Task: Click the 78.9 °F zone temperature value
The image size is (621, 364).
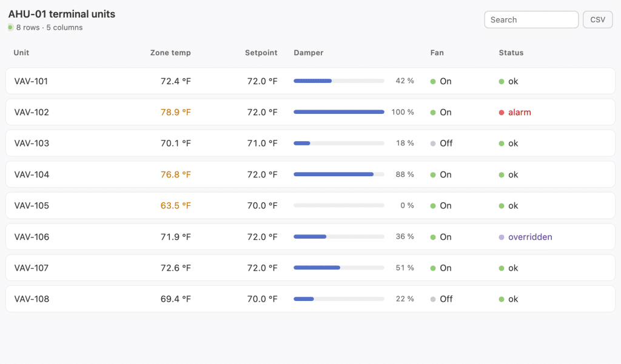Action: (175, 113)
